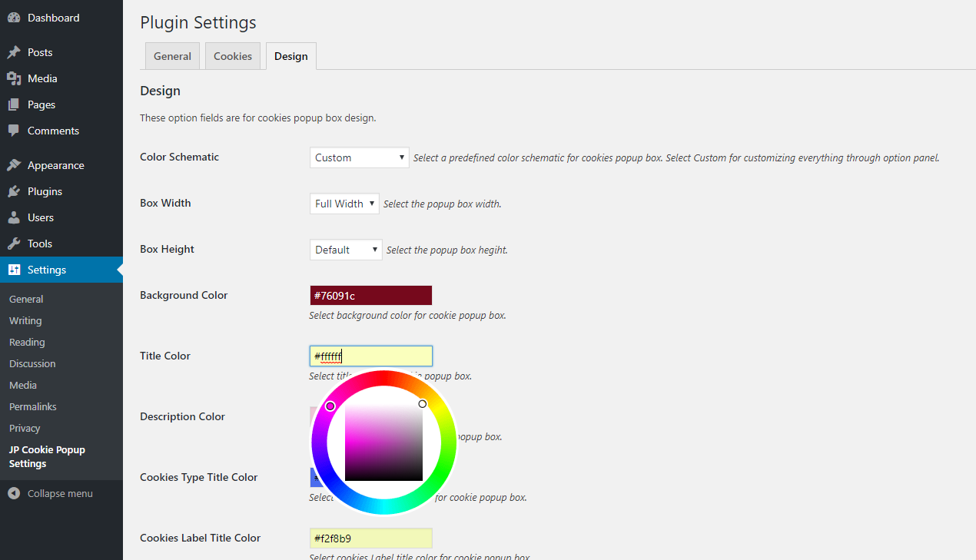Click the Plugins plug icon
The width and height of the screenshot is (976, 560).
point(14,191)
